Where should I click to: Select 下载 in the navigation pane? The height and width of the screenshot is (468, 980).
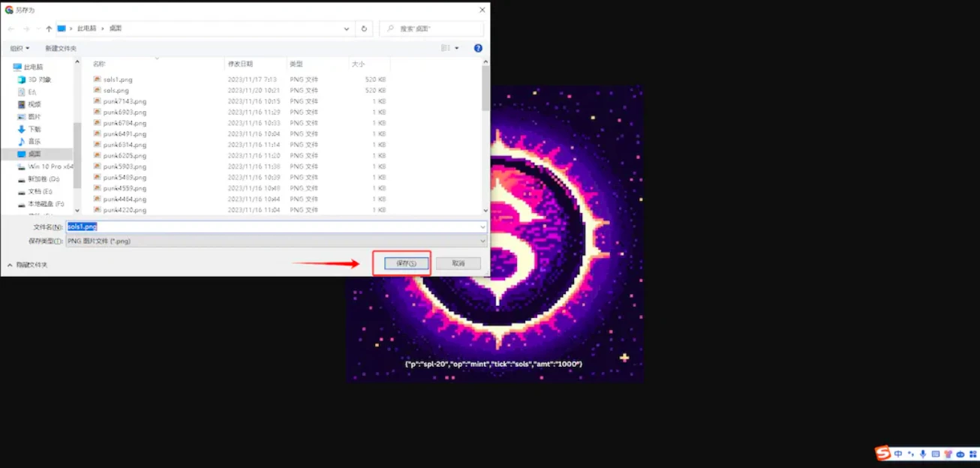(35, 129)
